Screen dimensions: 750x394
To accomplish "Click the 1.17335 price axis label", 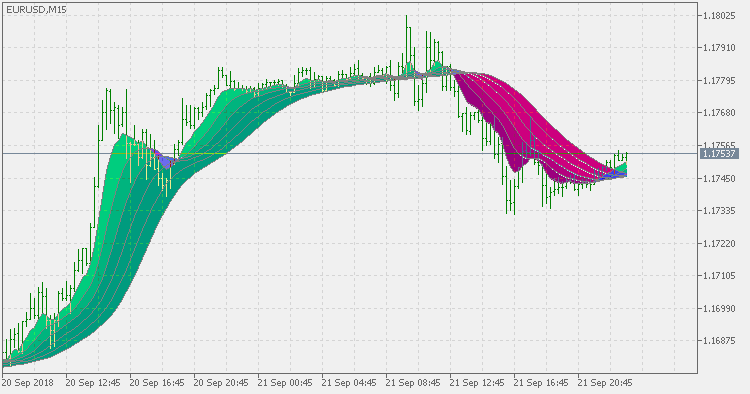I will pyautogui.click(x=719, y=211).
